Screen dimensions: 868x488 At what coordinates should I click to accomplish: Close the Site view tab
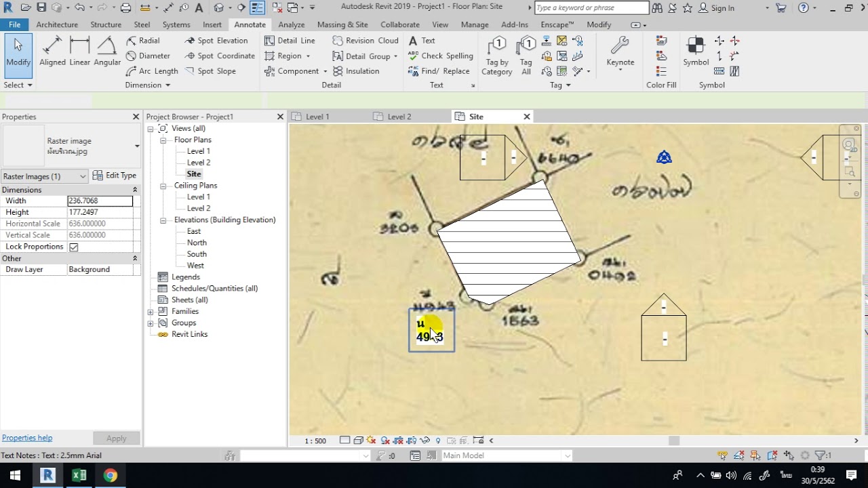[527, 117]
